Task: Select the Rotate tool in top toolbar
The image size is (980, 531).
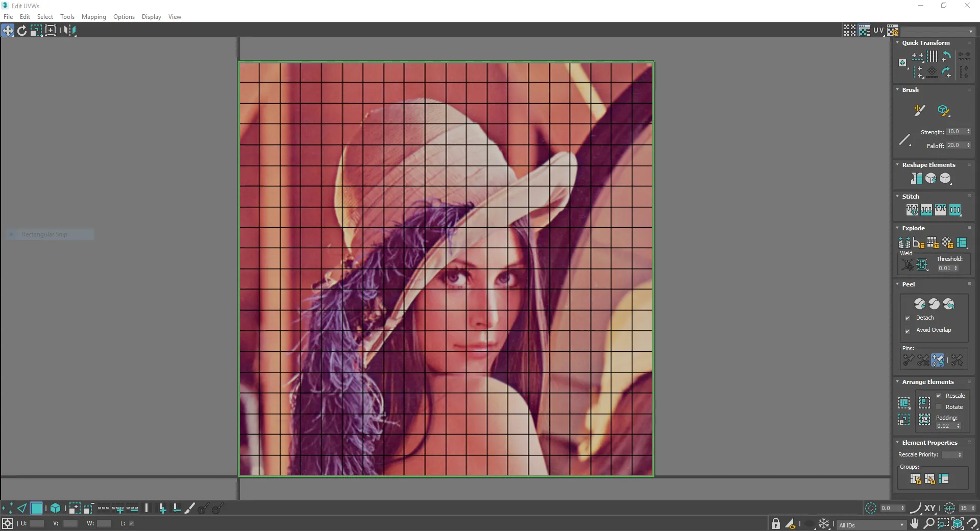Action: pos(22,31)
